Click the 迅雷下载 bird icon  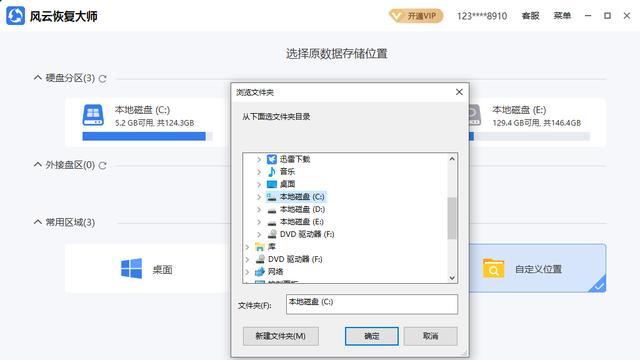272,159
